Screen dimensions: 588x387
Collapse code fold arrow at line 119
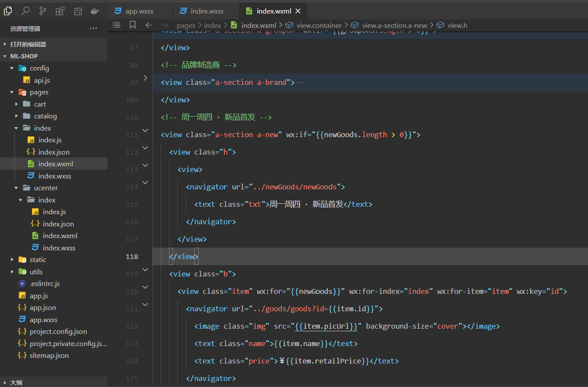tap(145, 269)
